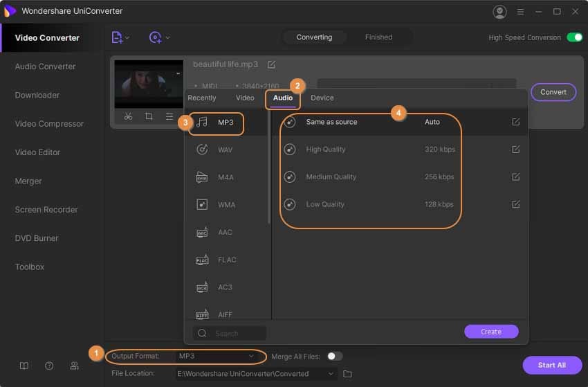Open Toolbox in sidebar

[30, 267]
